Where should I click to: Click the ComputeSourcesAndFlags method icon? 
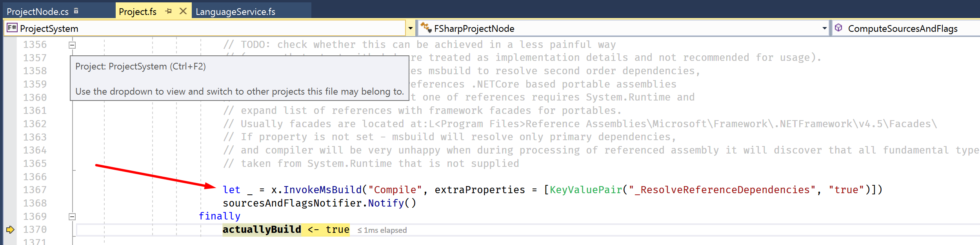tap(838, 28)
